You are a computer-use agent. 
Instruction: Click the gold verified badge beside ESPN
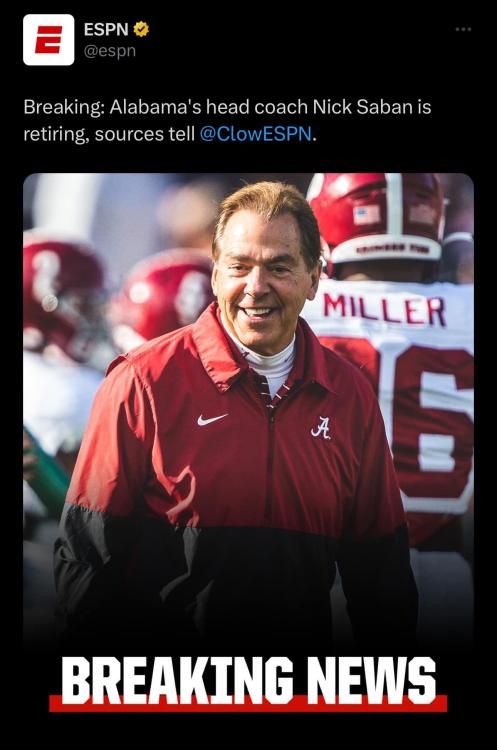pyautogui.click(x=141, y=30)
